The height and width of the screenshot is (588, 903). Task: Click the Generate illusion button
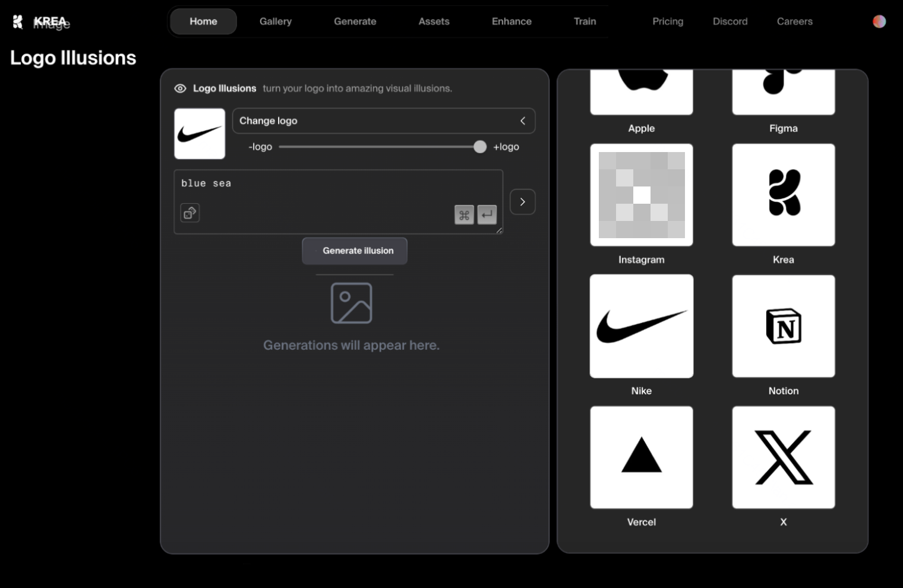(x=355, y=251)
